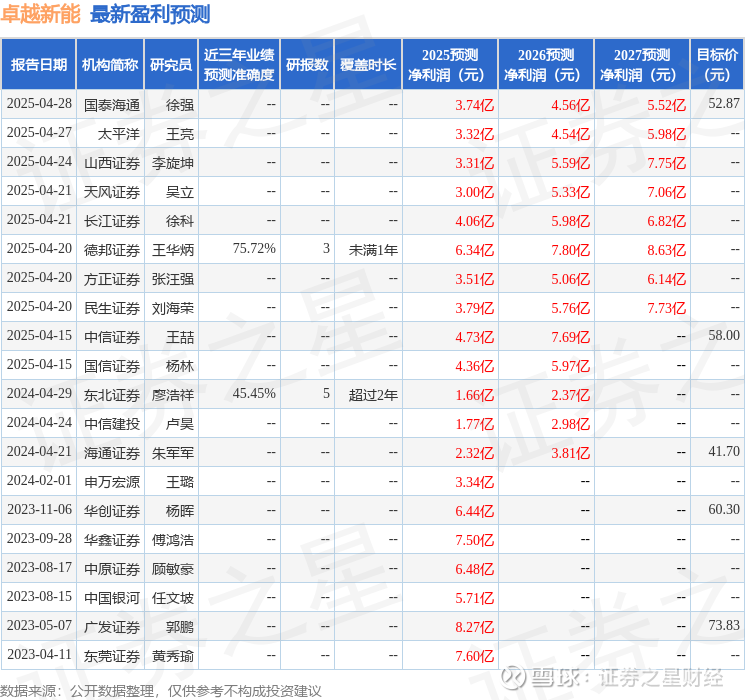Image resolution: width=745 pixels, height=700 pixels.
Task: Click 2025 forecast value 5.71亿
Action: (474, 598)
